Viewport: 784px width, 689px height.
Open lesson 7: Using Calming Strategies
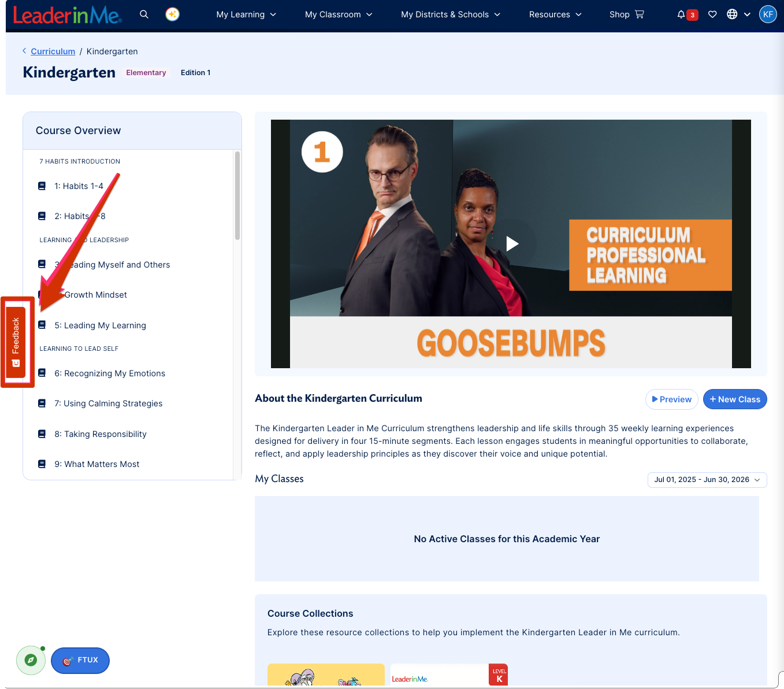[109, 403]
